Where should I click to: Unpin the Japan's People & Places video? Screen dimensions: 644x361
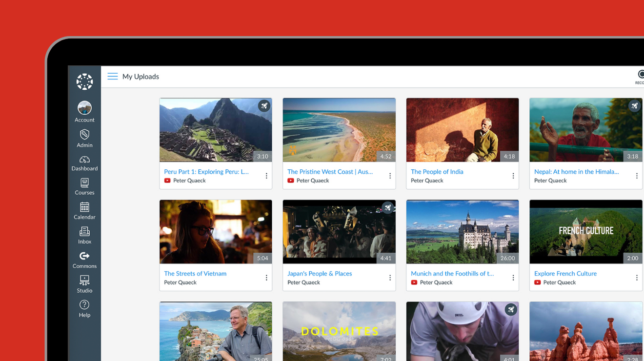pyautogui.click(x=388, y=208)
